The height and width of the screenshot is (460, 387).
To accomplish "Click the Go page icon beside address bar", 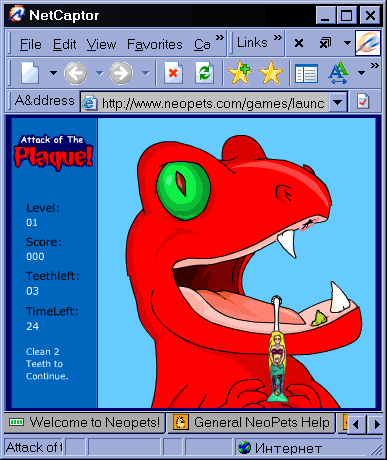I will 363,101.
